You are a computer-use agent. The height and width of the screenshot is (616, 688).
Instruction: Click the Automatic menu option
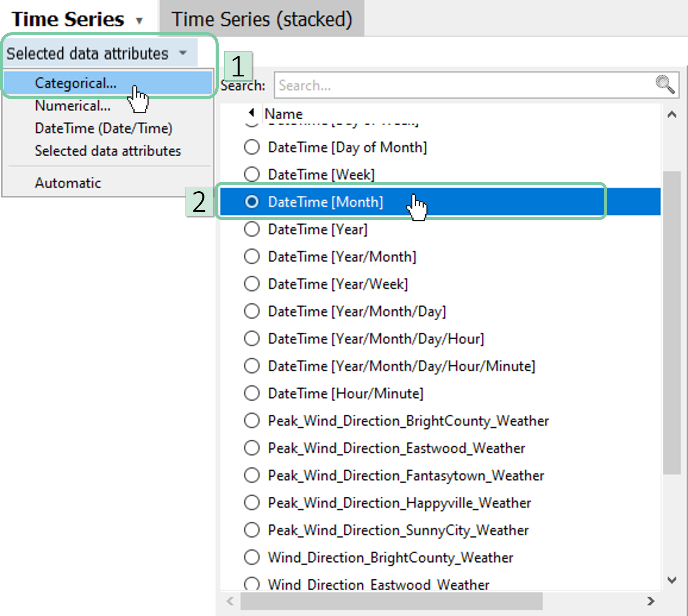68,183
